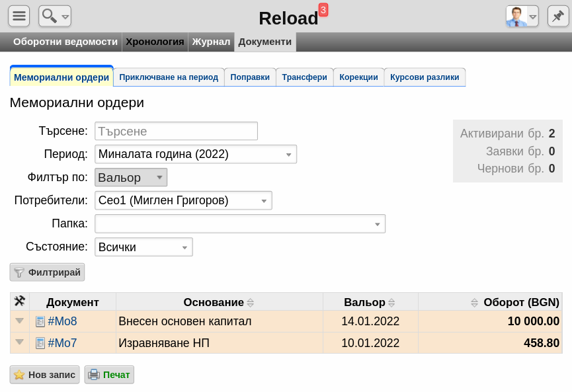Viewport: 572px width, 392px height.
Task: Click the Търсене search input field
Action: 176,132
